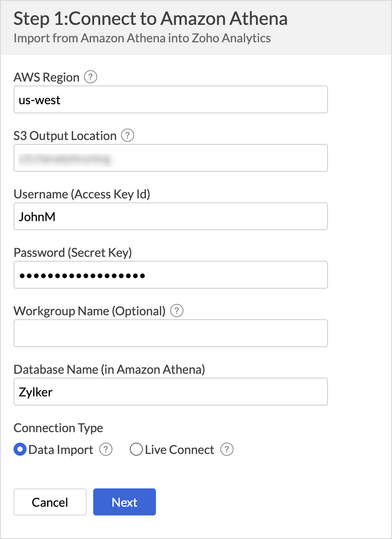This screenshot has height=539, width=392.
Task: Click into the Password (Secret Key) field
Action: (x=170, y=275)
